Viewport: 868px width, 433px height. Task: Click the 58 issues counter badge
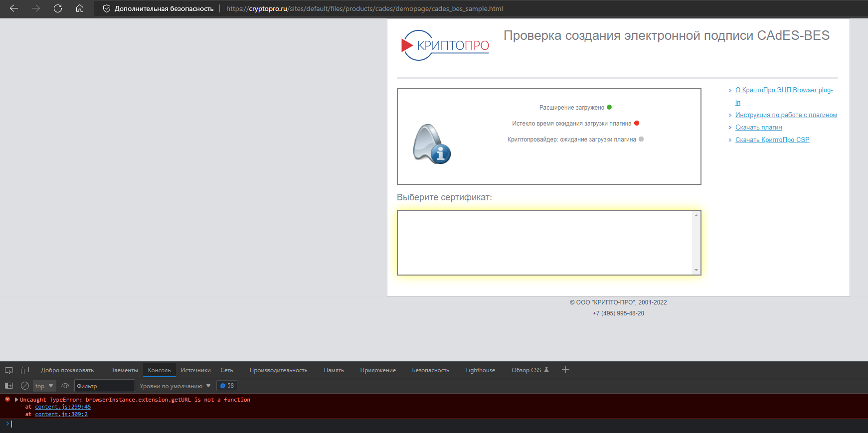[227, 386]
